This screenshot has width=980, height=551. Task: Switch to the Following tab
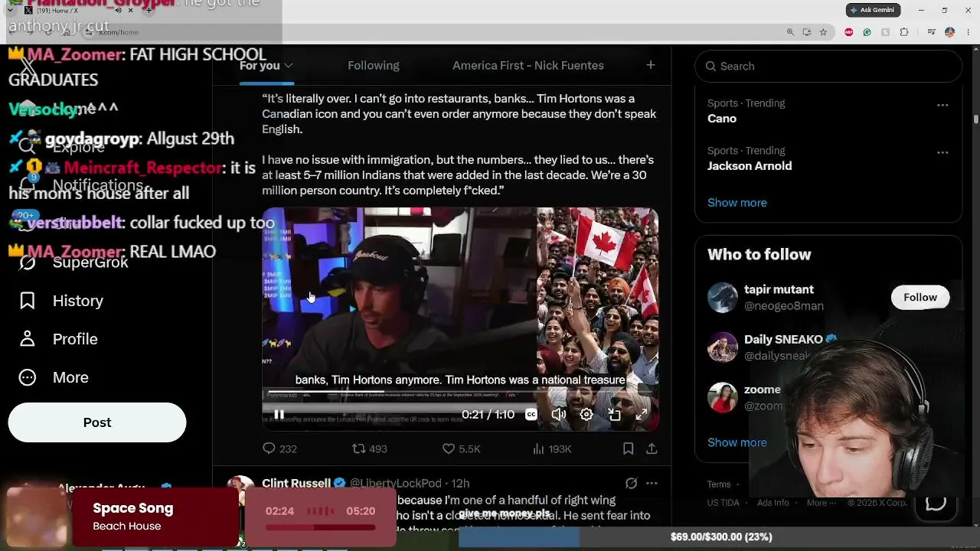tap(374, 66)
